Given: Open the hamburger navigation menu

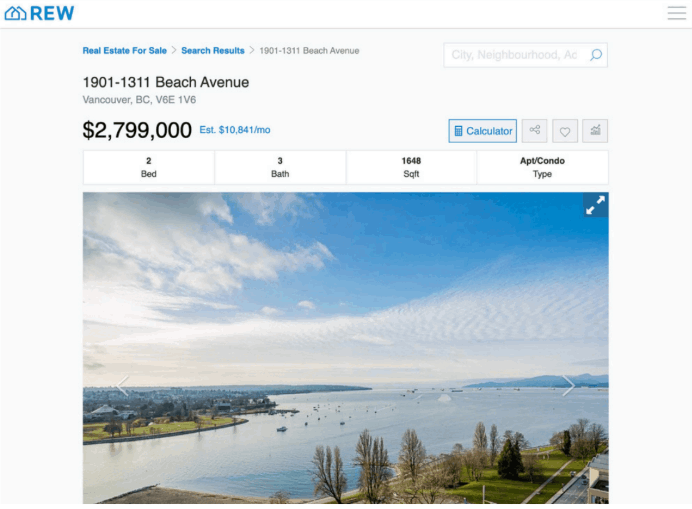Looking at the screenshot, I should [x=677, y=14].
